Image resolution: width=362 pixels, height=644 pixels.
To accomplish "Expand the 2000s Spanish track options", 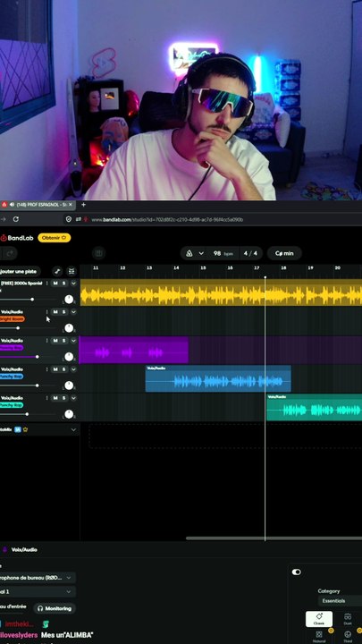I will (x=73, y=284).
